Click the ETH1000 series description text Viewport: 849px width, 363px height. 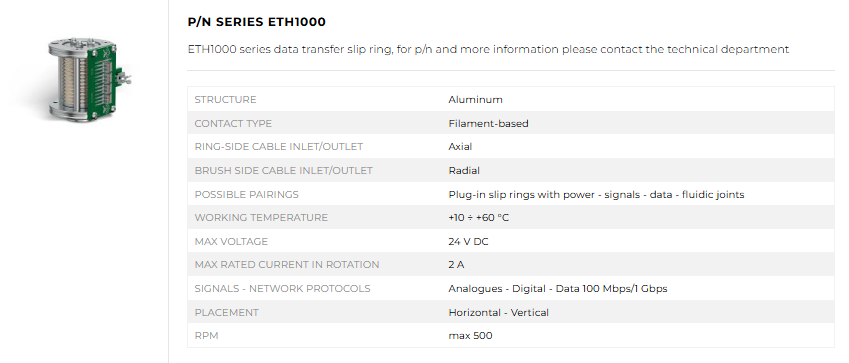pos(488,49)
